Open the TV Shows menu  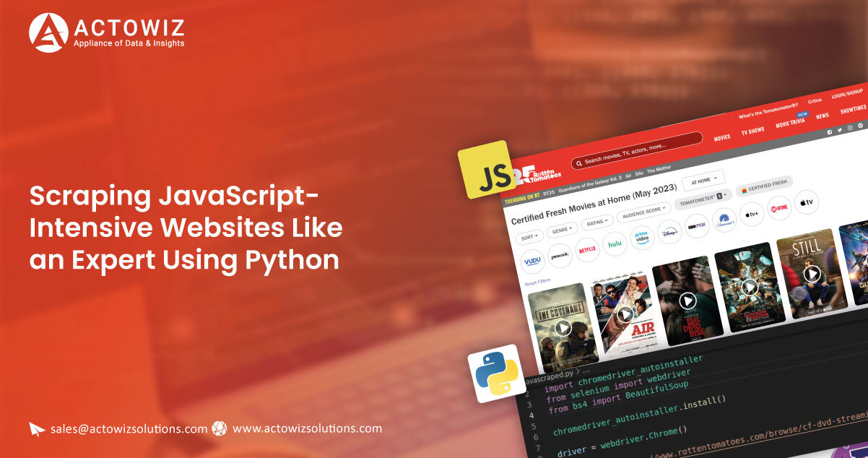coord(752,131)
